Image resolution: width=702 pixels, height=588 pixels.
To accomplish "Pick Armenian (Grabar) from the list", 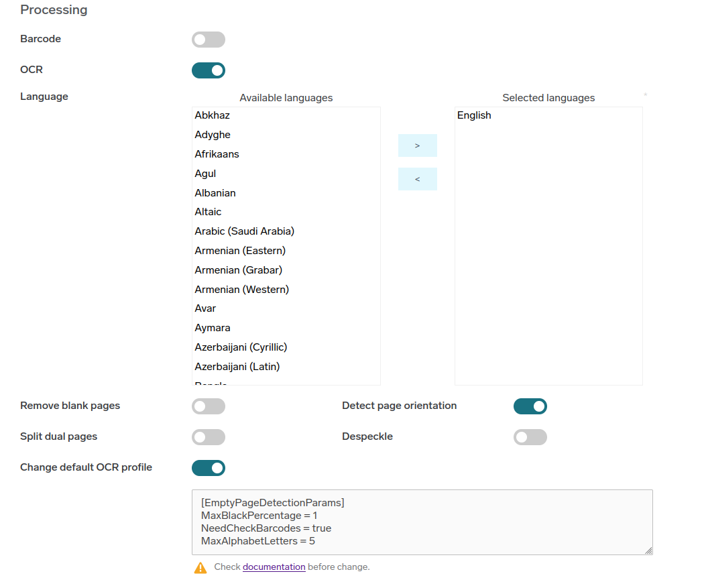I will point(239,270).
